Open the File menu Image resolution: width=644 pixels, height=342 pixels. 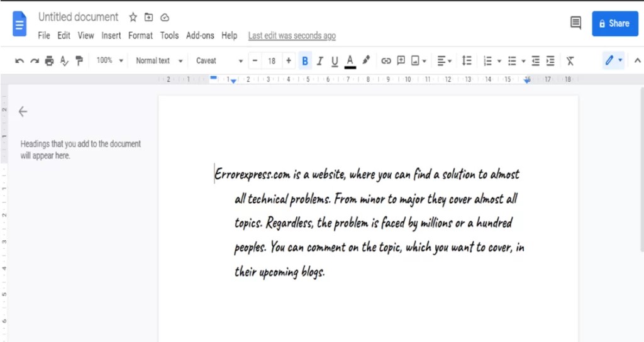coord(44,36)
